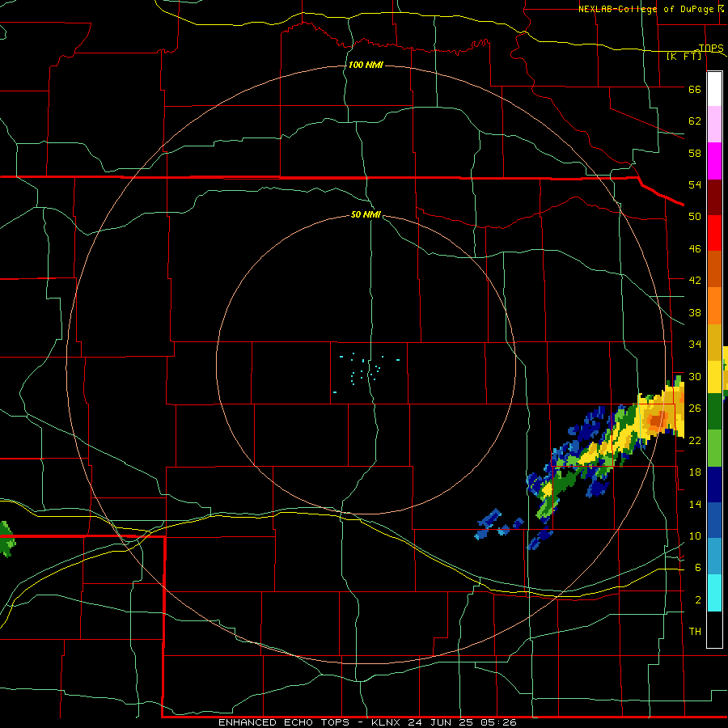Click the '14' legend value
The image size is (728, 728).
[x=695, y=504]
